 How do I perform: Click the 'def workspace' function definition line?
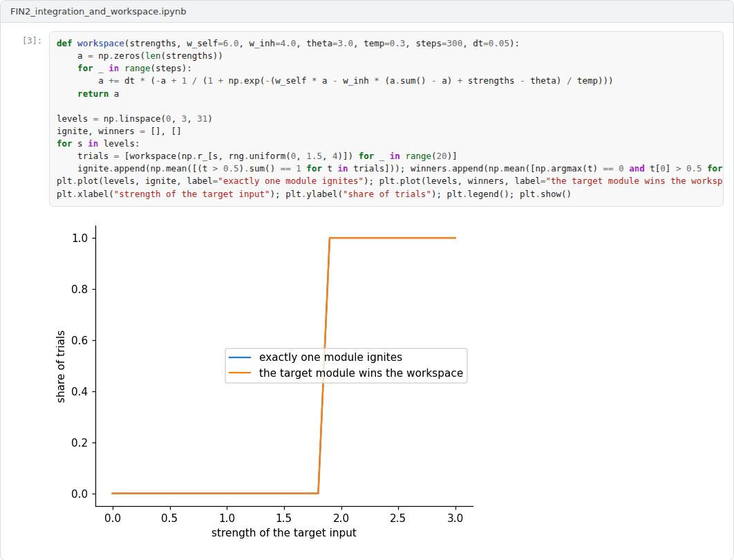pyautogui.click(x=288, y=43)
